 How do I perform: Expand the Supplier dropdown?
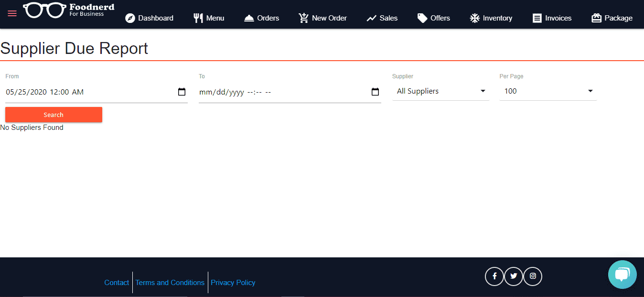pos(440,91)
